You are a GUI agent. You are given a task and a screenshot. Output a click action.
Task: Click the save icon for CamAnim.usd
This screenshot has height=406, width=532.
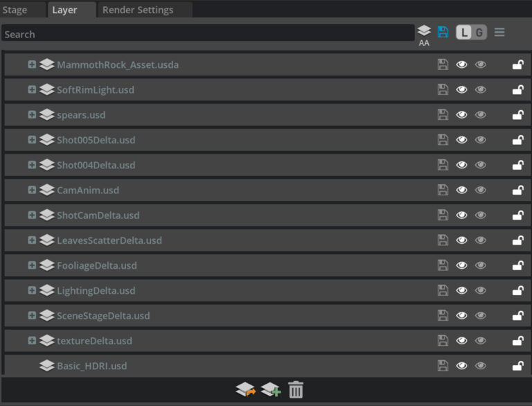(x=443, y=190)
